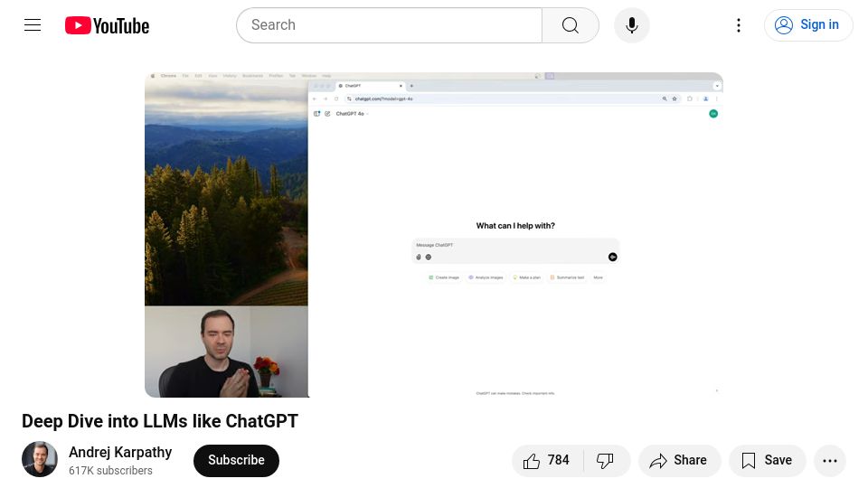Focus the Search input field
This screenshot has width=868, height=488.
point(389,25)
